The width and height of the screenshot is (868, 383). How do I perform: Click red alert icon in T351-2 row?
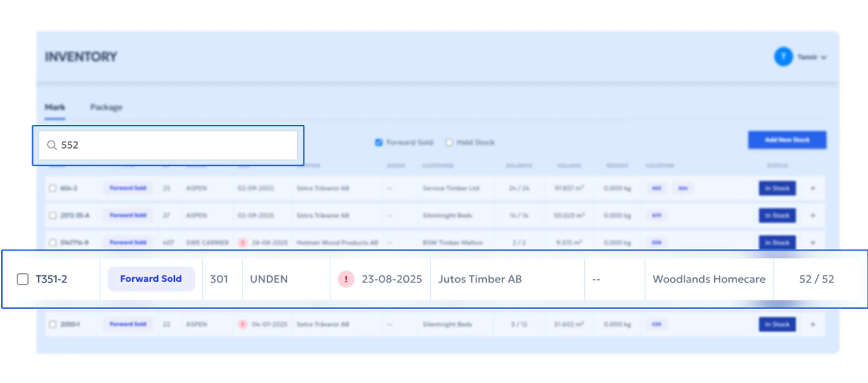346,279
